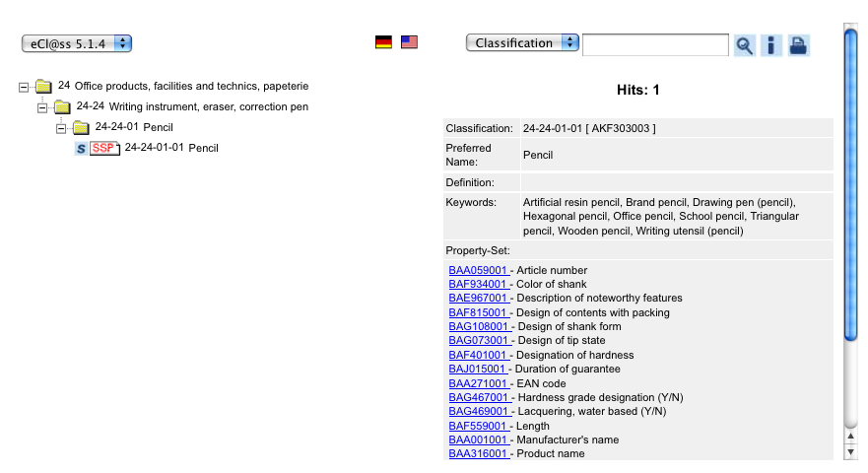Click the magnifying glass search icon
The image size is (868, 473).
pos(745,44)
